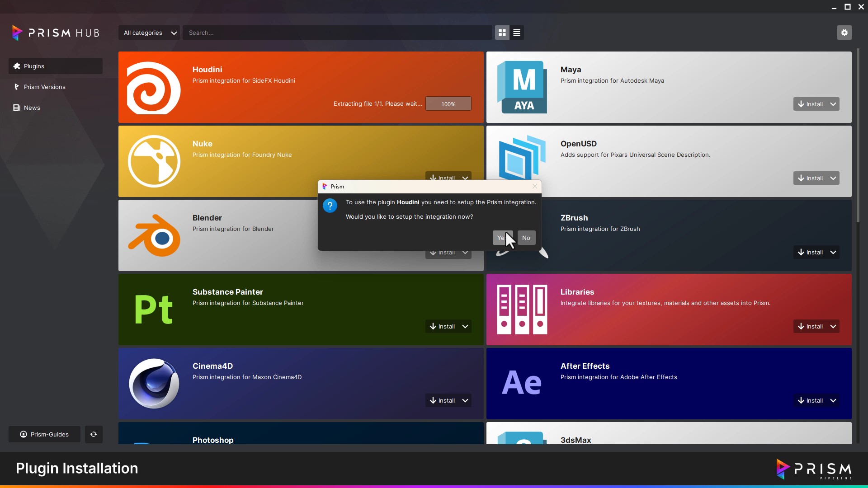Open the Blender plugin logo
Viewport: 868px width, 488px height.
coord(154,235)
